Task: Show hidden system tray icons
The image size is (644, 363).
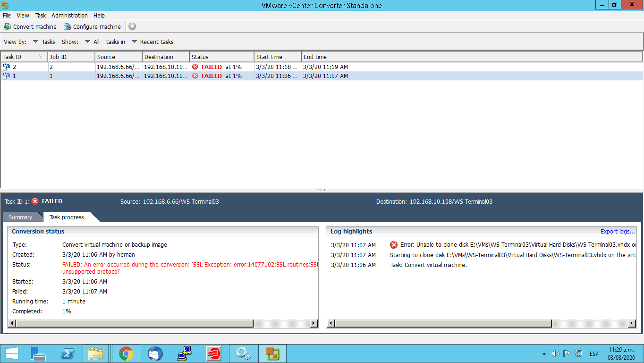Action: (x=544, y=354)
